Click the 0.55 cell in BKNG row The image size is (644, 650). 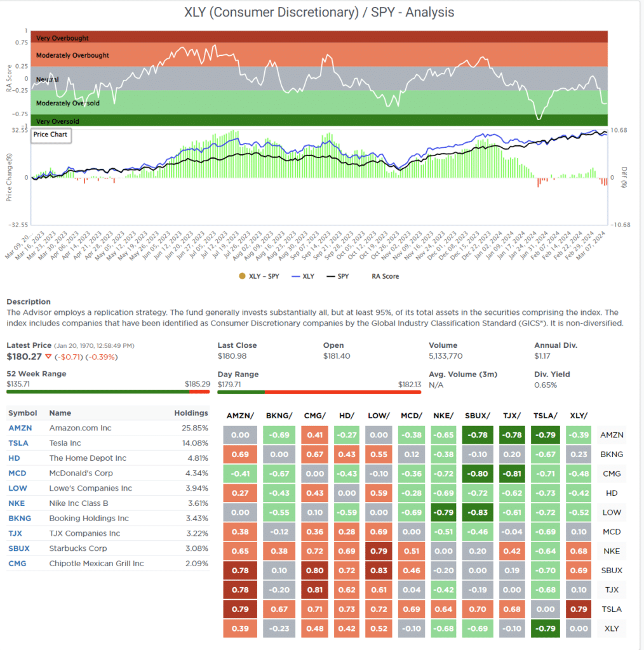coord(379,454)
